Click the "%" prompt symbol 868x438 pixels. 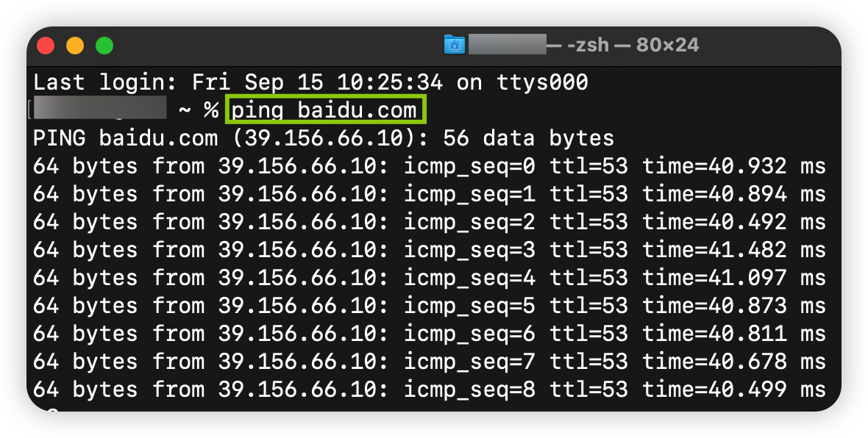(x=211, y=110)
